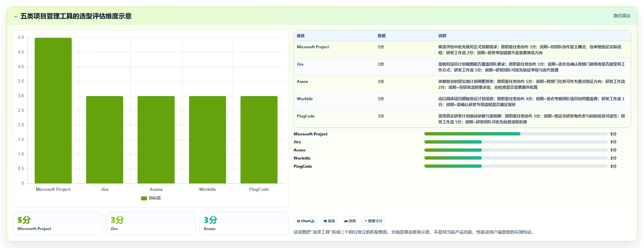Select the PingCode bar in the chart
Image resolution: width=644 pixels, height=248 pixels.
[259, 140]
